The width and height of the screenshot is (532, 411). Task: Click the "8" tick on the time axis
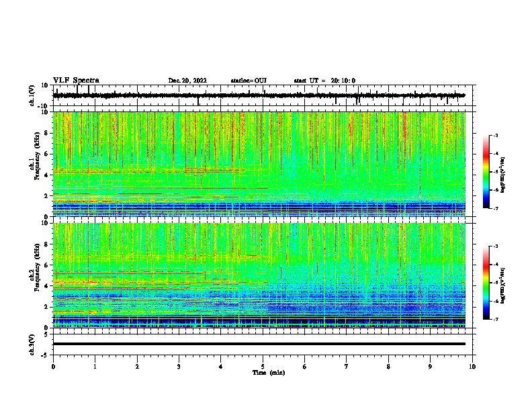point(388,367)
